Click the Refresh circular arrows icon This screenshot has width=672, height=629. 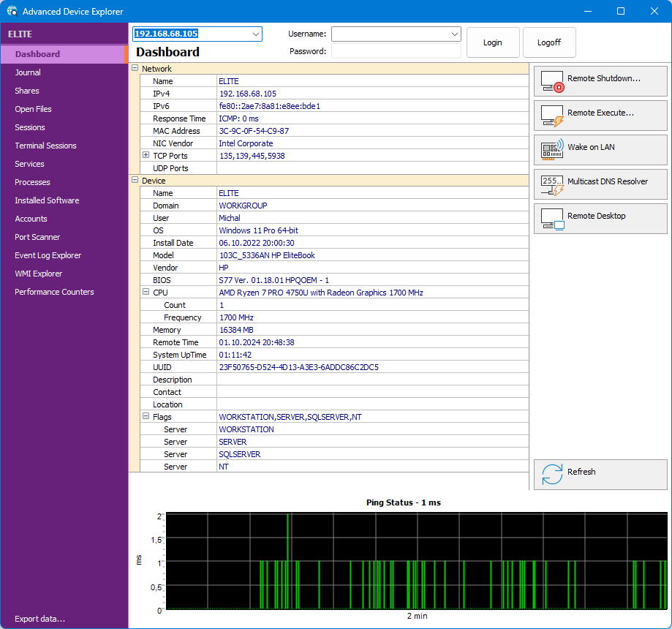[552, 474]
